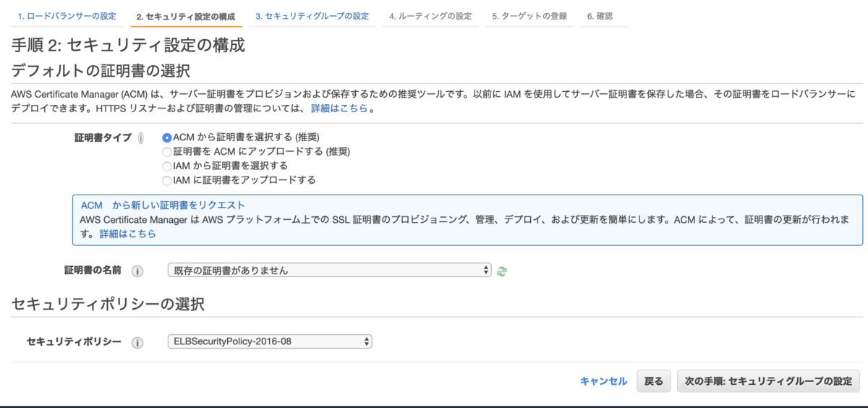Click the キャンセル link
868x408 pixels.
(x=604, y=381)
